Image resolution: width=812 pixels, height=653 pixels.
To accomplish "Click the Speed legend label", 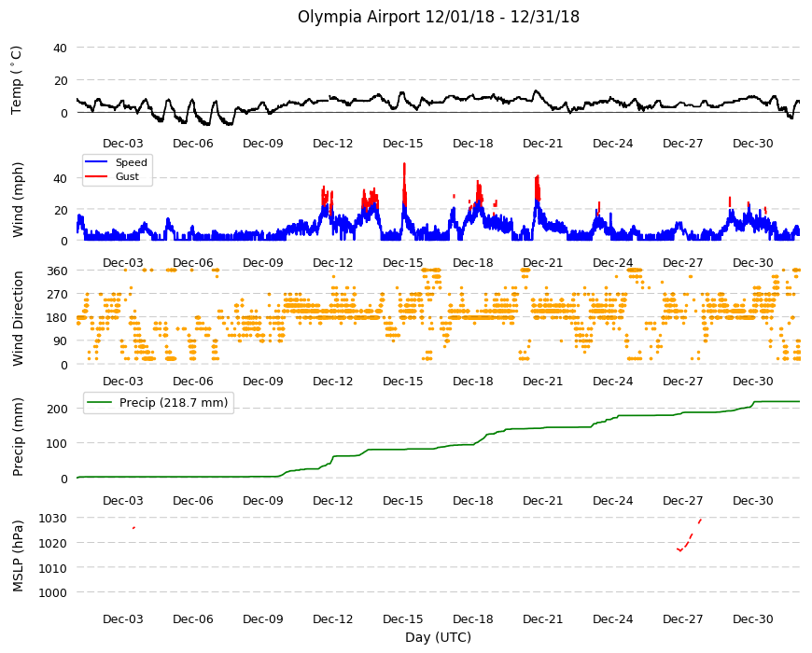I will (131, 162).
